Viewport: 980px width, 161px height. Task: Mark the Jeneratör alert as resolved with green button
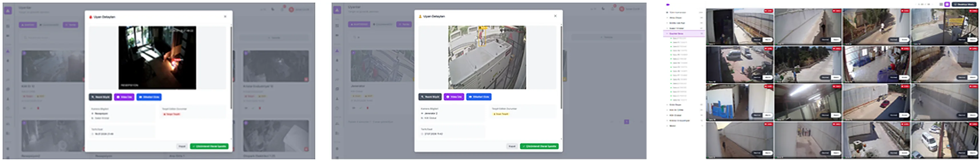click(x=539, y=146)
